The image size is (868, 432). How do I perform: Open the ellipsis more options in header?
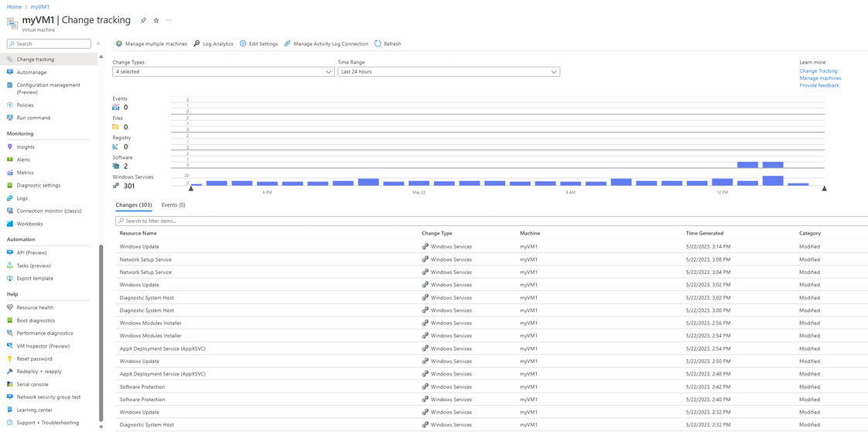tap(169, 20)
